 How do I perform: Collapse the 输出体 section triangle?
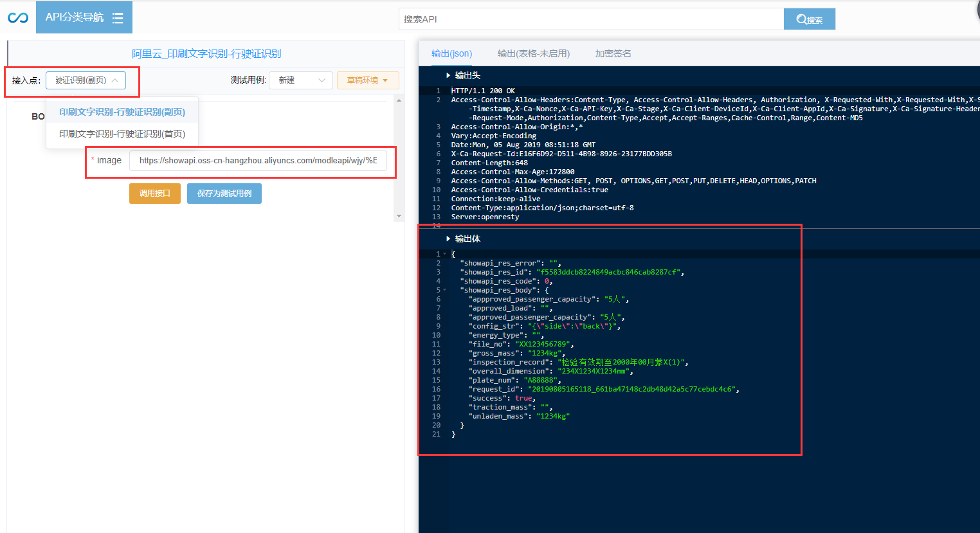(448, 239)
